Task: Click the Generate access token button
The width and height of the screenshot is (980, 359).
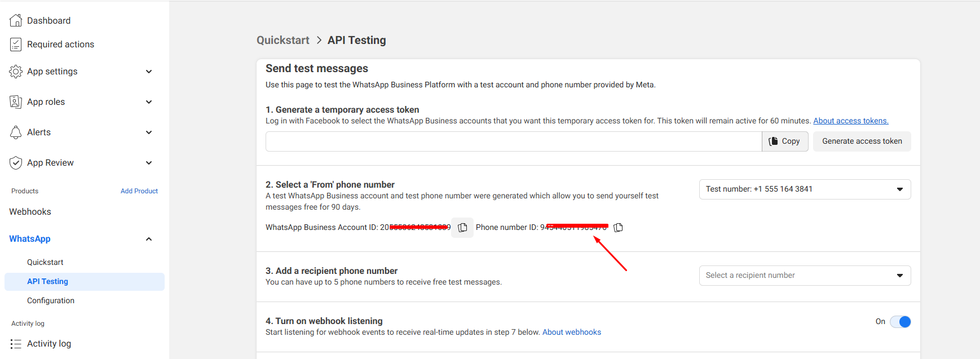Action: [862, 141]
